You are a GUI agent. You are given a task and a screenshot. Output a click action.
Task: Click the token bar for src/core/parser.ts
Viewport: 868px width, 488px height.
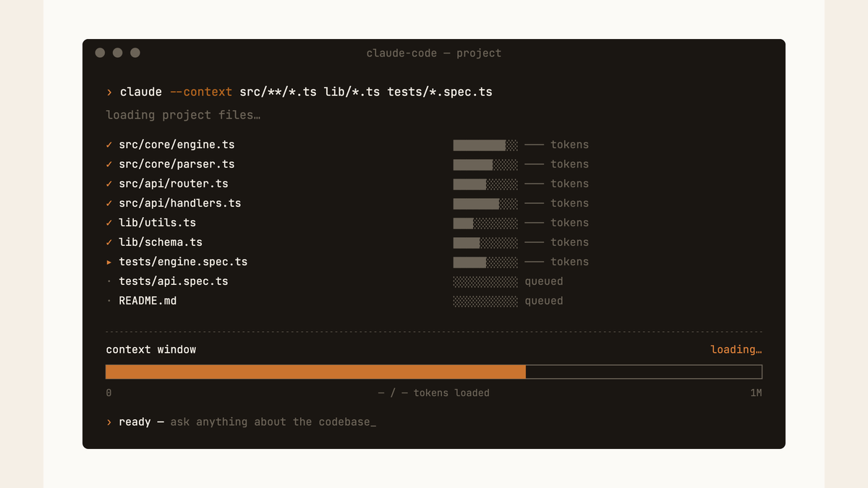[x=485, y=164]
